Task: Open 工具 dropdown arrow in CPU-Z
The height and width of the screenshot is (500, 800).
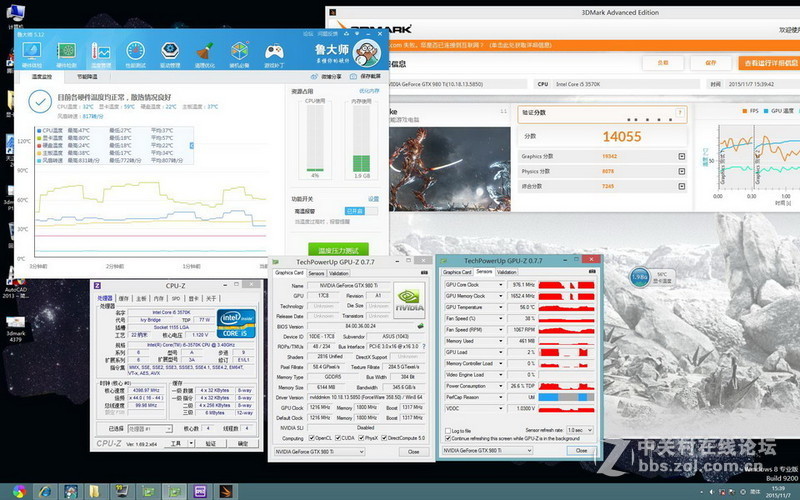Action: click(191, 443)
